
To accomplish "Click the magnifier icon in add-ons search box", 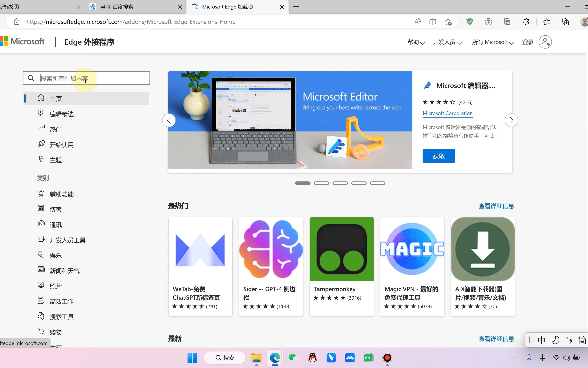I will point(31,78).
